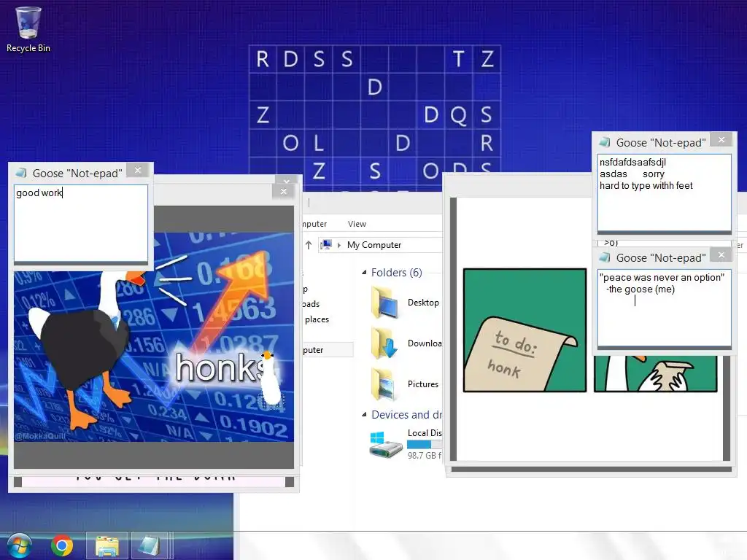Click the Local Disk label
Image resolution: width=747 pixels, height=560 pixels.
coord(425,433)
